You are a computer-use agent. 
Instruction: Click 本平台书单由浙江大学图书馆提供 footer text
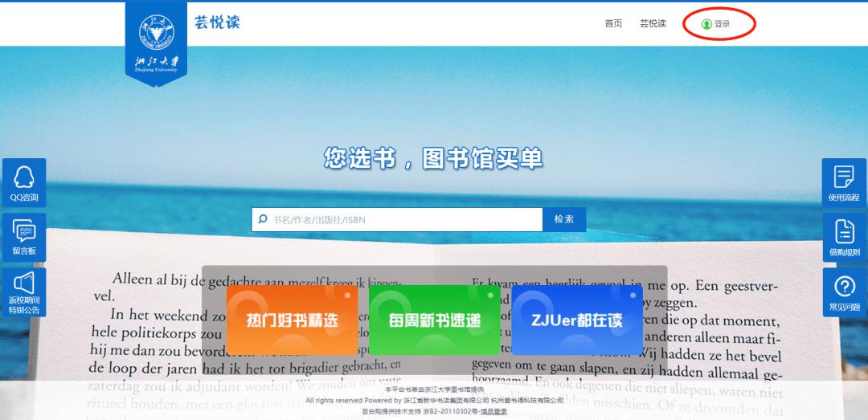[435, 389]
